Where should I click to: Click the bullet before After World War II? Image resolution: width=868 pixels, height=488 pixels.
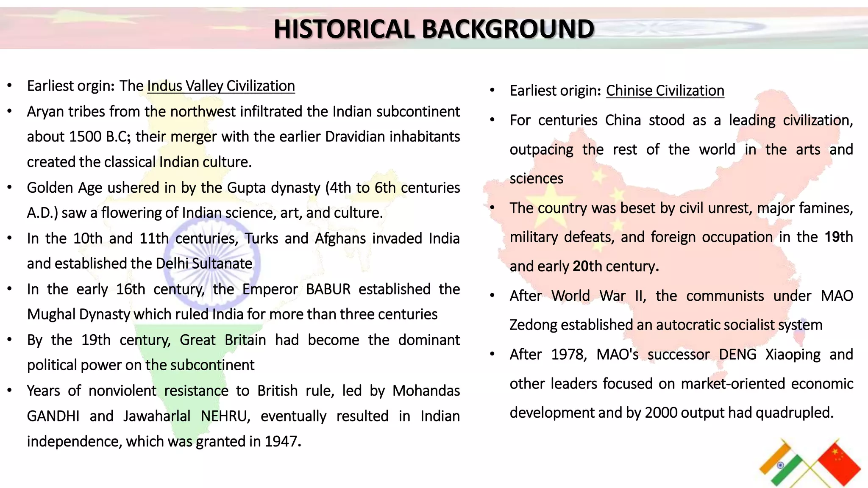[x=492, y=296]
